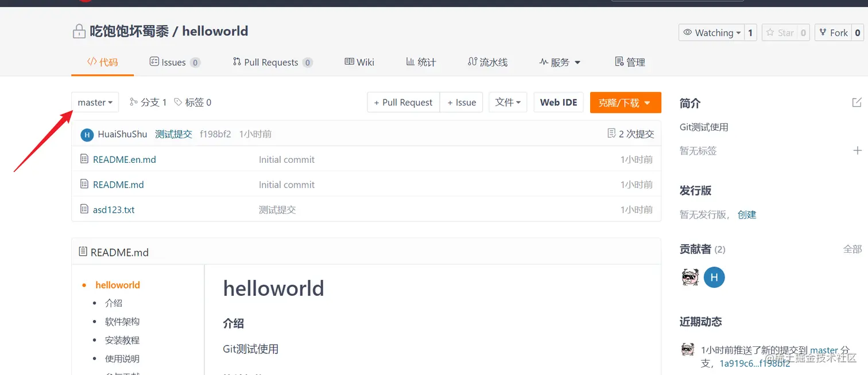Jump to 安装教程 in README outline

tap(122, 340)
